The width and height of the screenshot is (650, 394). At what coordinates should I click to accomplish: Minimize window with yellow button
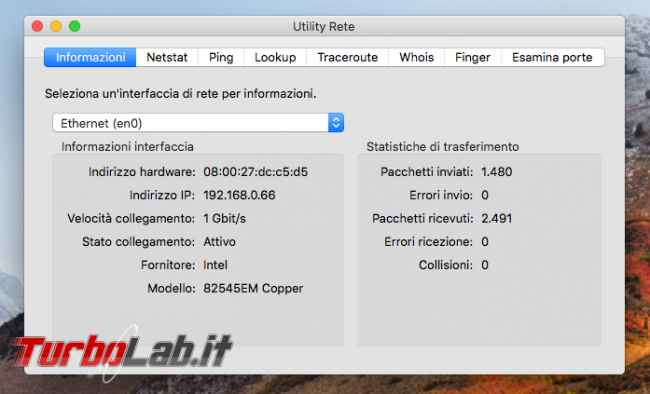56,26
